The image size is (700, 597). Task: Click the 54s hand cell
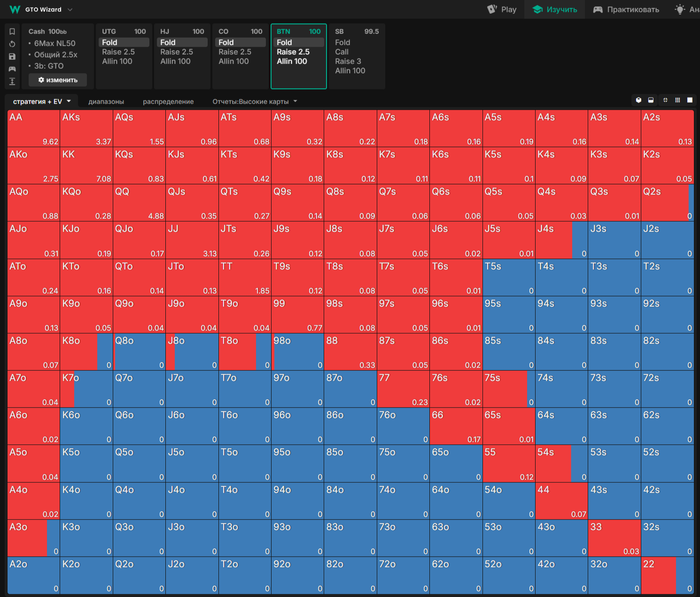562,463
